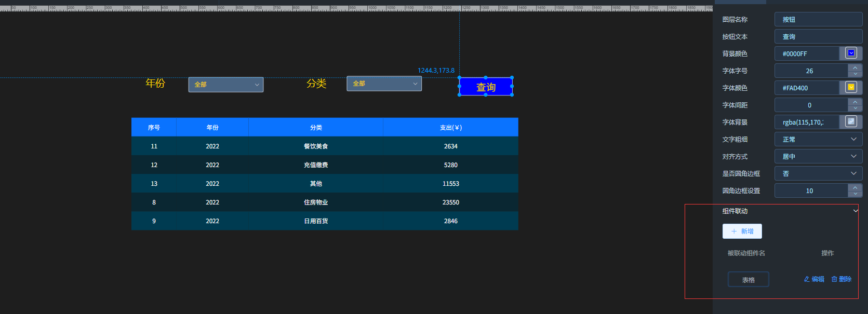The height and width of the screenshot is (314, 868).
Task: Click the blue 查询 button on canvas
Action: click(486, 87)
